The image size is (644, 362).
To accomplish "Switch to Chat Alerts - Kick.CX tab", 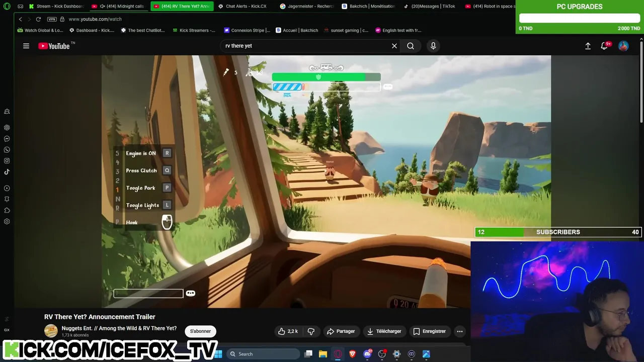I will coord(244,6).
